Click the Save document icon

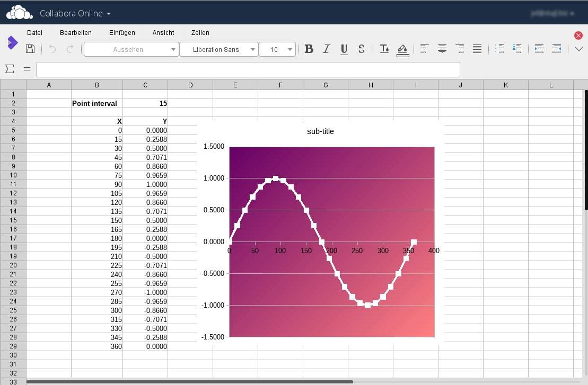point(30,49)
